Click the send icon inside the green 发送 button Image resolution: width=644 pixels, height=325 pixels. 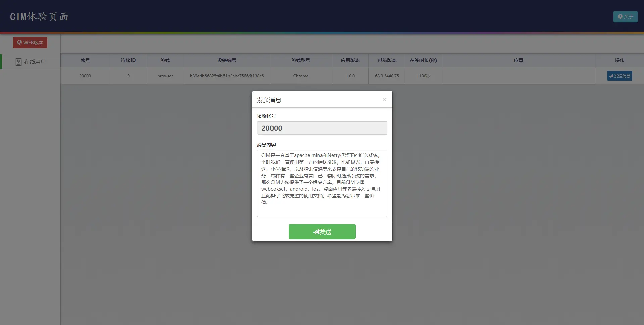tap(316, 231)
